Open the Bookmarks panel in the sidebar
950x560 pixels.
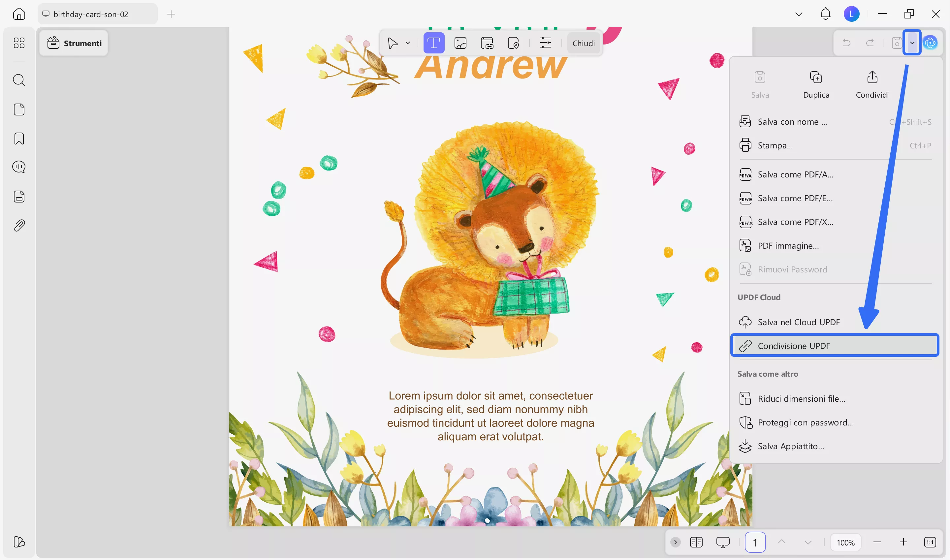click(19, 139)
